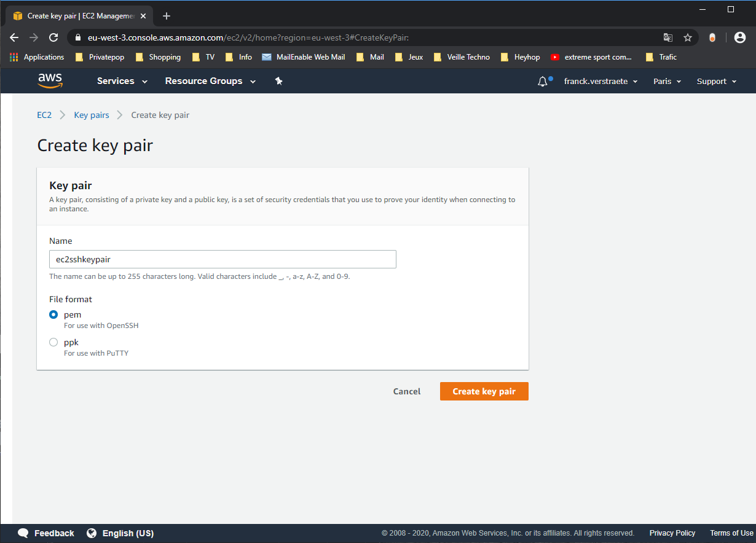Open the Support dropdown menu
Viewport: 756px width, 543px height.
pyautogui.click(x=717, y=82)
